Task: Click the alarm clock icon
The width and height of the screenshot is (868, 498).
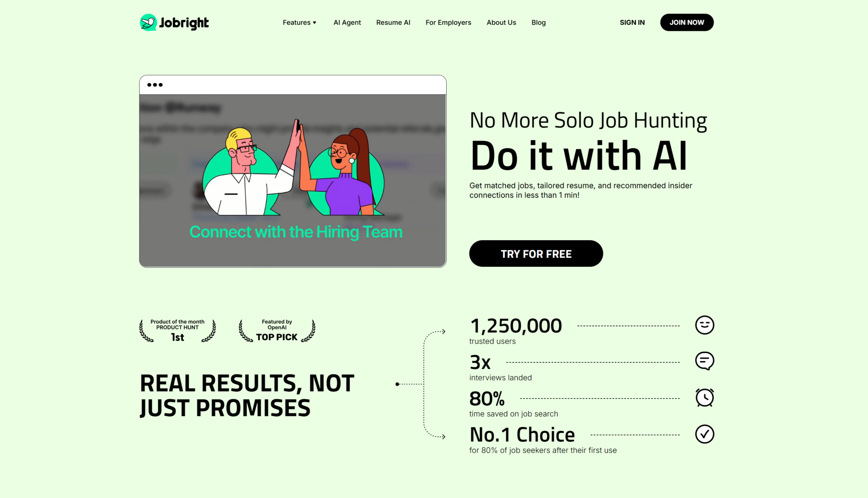Action: tap(704, 398)
